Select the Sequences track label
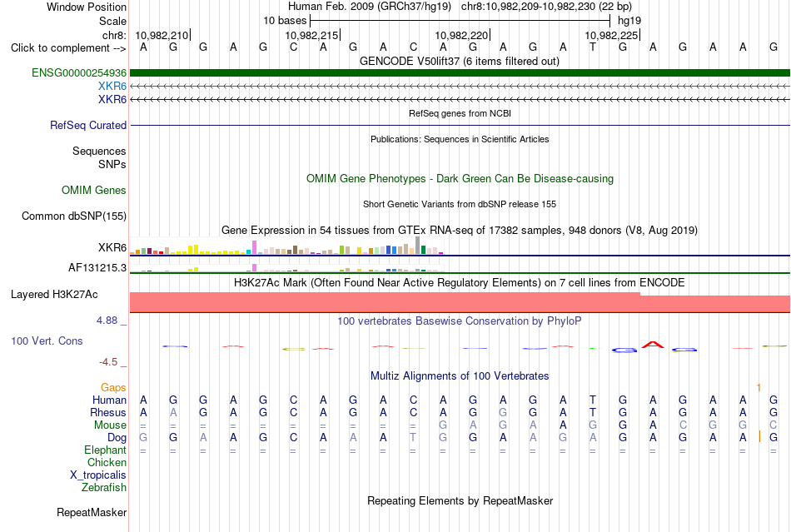The height and width of the screenshot is (532, 791). pyautogui.click(x=99, y=151)
